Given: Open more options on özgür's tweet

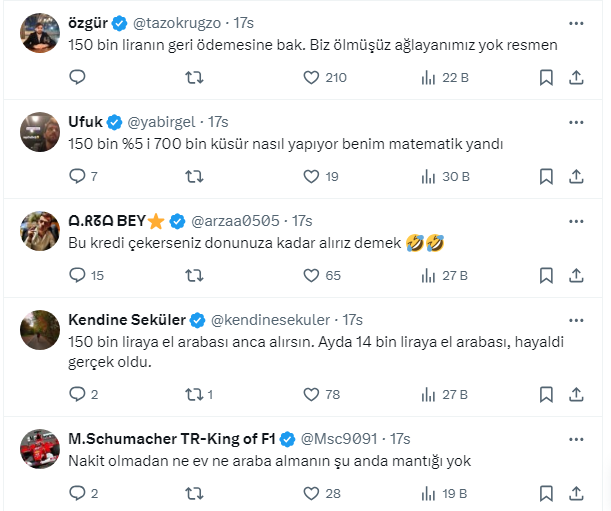Looking at the screenshot, I should (576, 22).
